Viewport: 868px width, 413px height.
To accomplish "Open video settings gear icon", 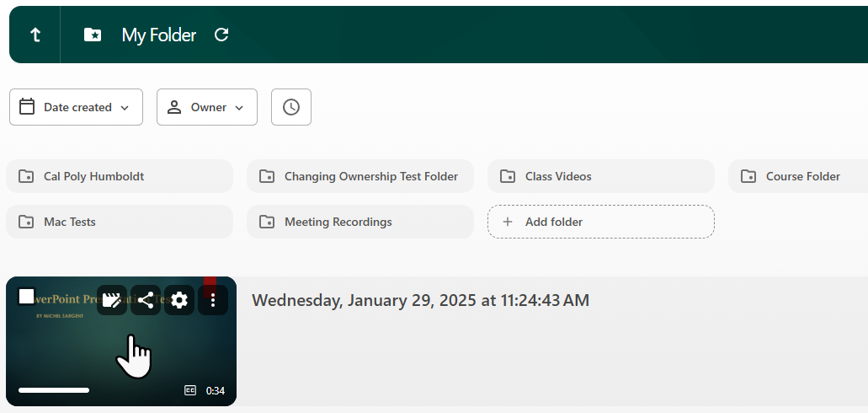I will (x=179, y=300).
